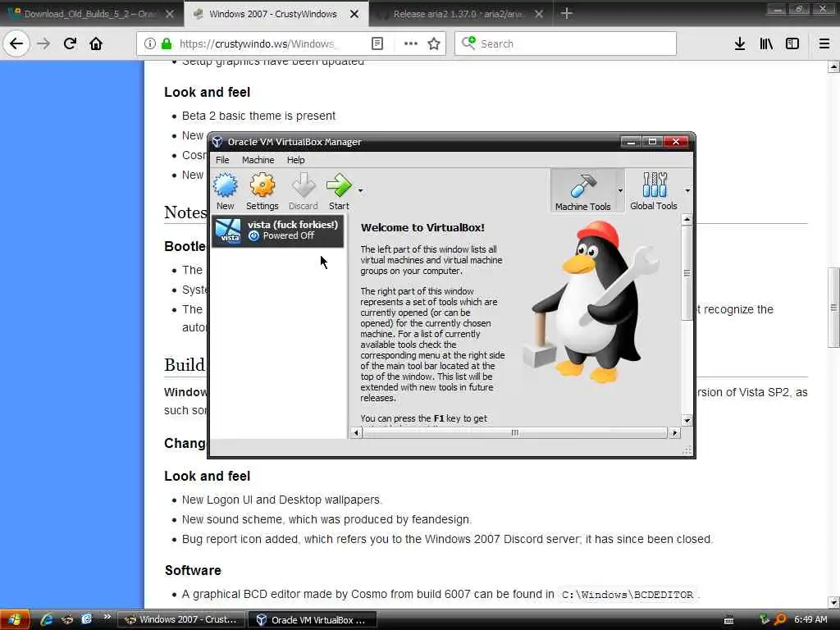Image resolution: width=840 pixels, height=630 pixels.
Task: Switch to Release aria2 1.37.0 tab
Action: (458, 14)
